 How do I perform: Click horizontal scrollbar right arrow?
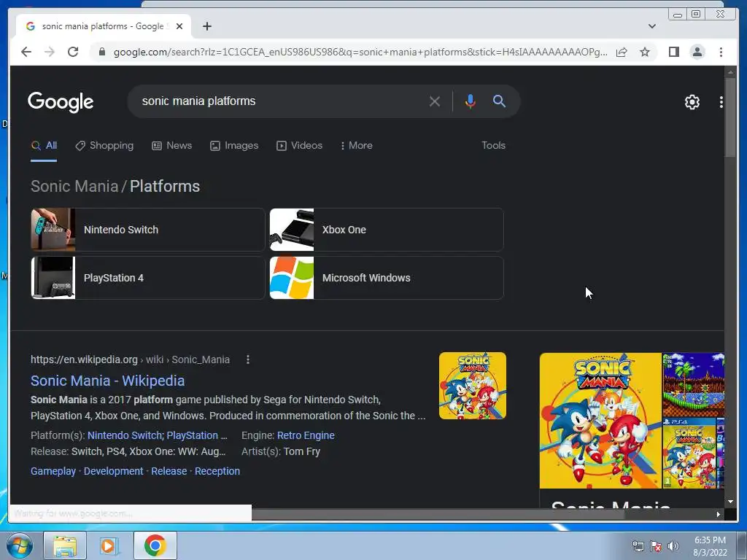pos(718,514)
